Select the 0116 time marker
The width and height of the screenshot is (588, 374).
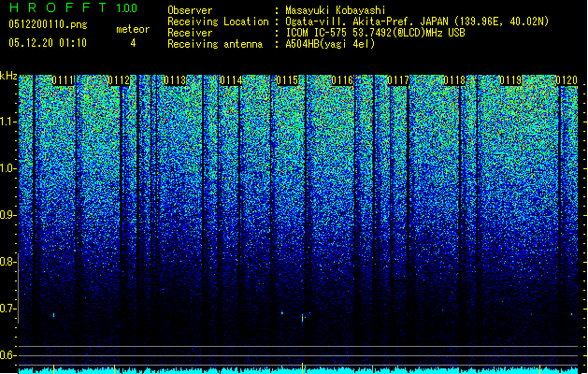(x=342, y=80)
